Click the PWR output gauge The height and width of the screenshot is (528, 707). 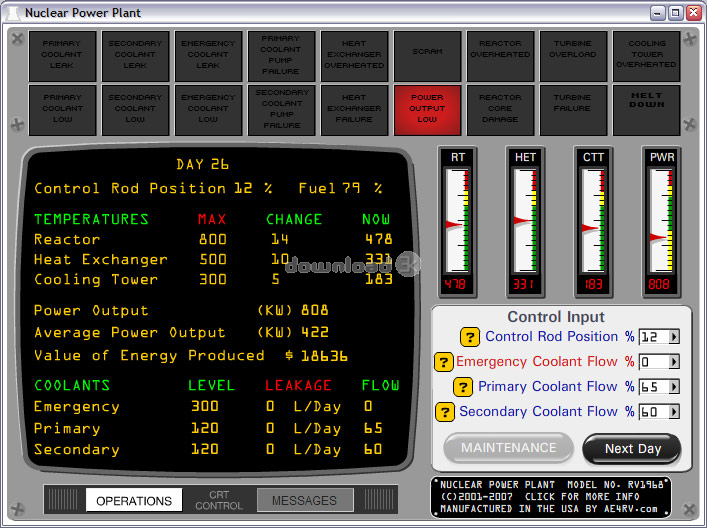click(x=661, y=222)
